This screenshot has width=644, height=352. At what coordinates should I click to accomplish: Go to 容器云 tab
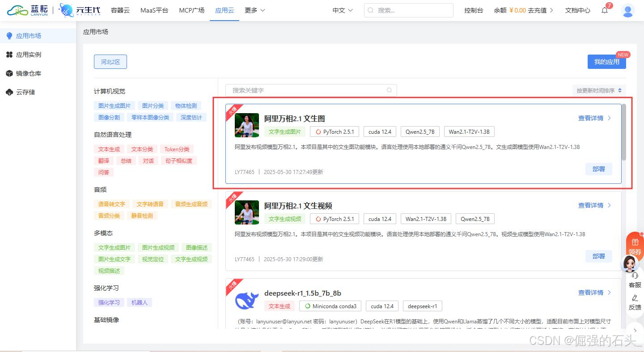click(x=120, y=10)
